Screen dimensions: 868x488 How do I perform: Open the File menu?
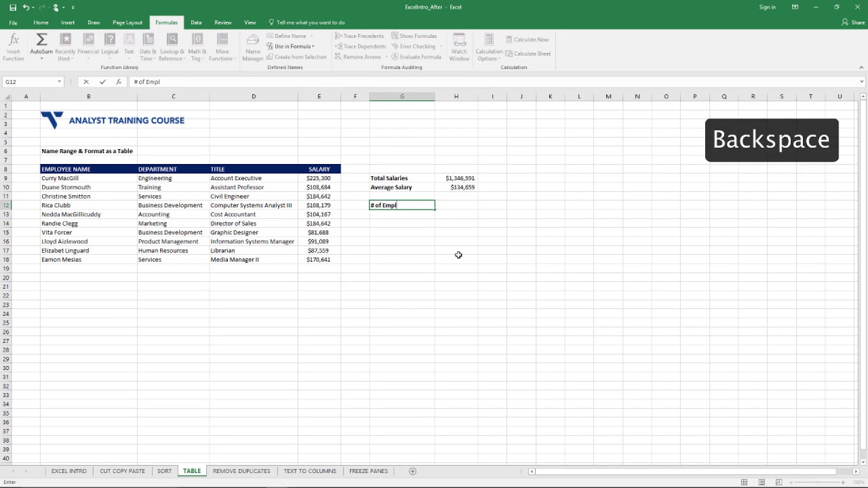[x=13, y=22]
